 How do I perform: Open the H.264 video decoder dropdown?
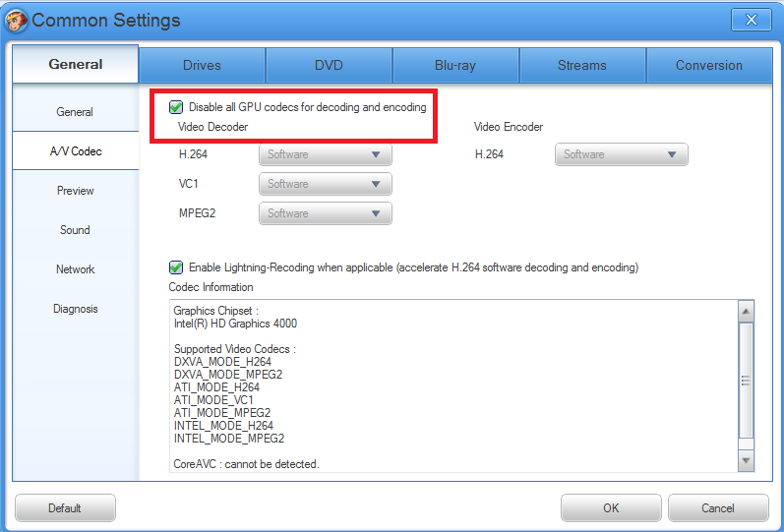[x=326, y=154]
